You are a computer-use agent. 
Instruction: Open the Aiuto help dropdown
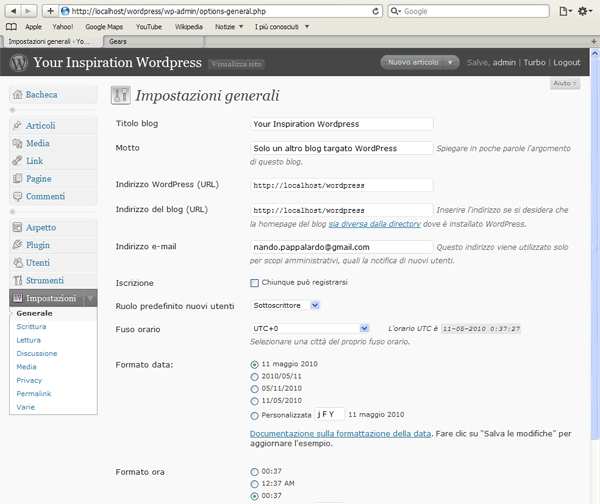tap(565, 83)
